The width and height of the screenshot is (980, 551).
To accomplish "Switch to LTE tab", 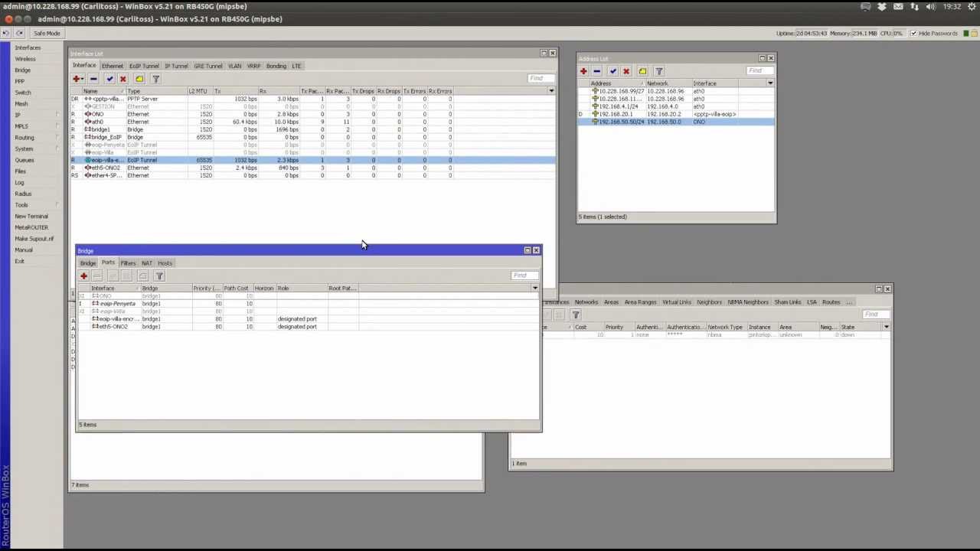I will point(296,66).
